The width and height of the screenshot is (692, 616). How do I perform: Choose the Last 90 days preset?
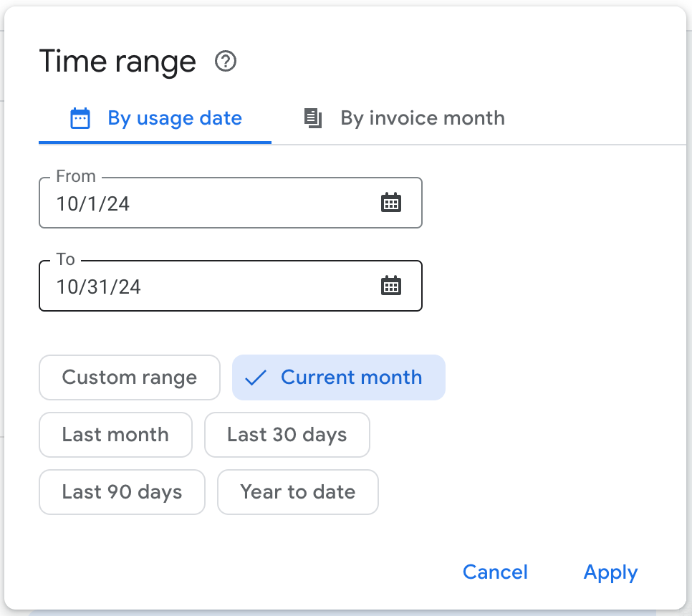(x=122, y=492)
